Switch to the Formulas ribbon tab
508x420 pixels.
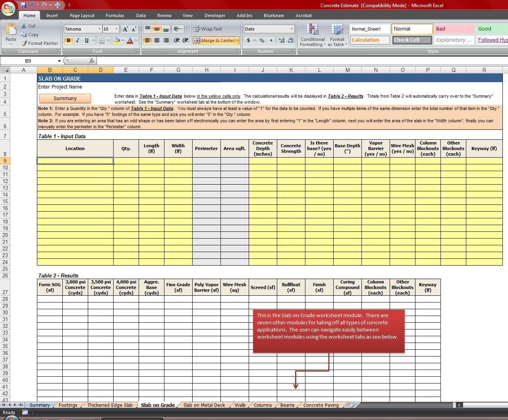click(115, 15)
